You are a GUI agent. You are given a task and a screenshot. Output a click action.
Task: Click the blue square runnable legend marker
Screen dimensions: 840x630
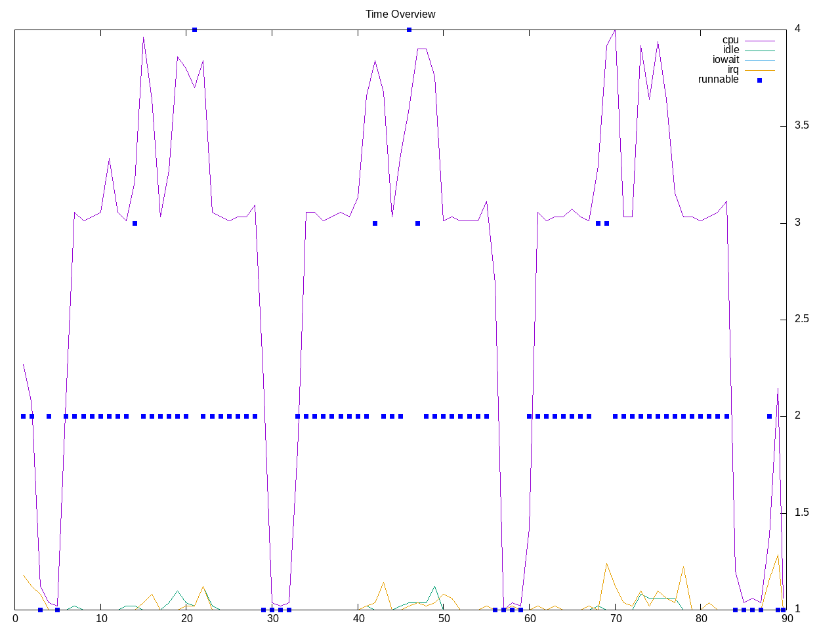[x=759, y=80]
